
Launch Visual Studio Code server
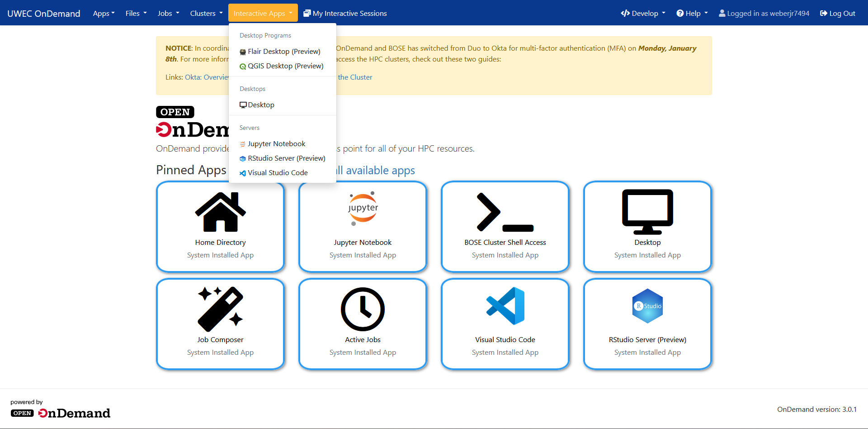(x=505, y=324)
